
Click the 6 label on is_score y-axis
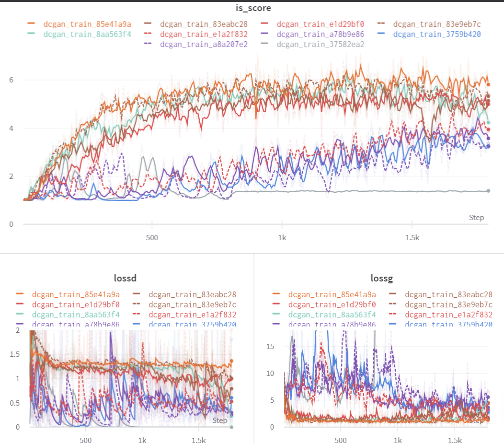[x=11, y=80]
